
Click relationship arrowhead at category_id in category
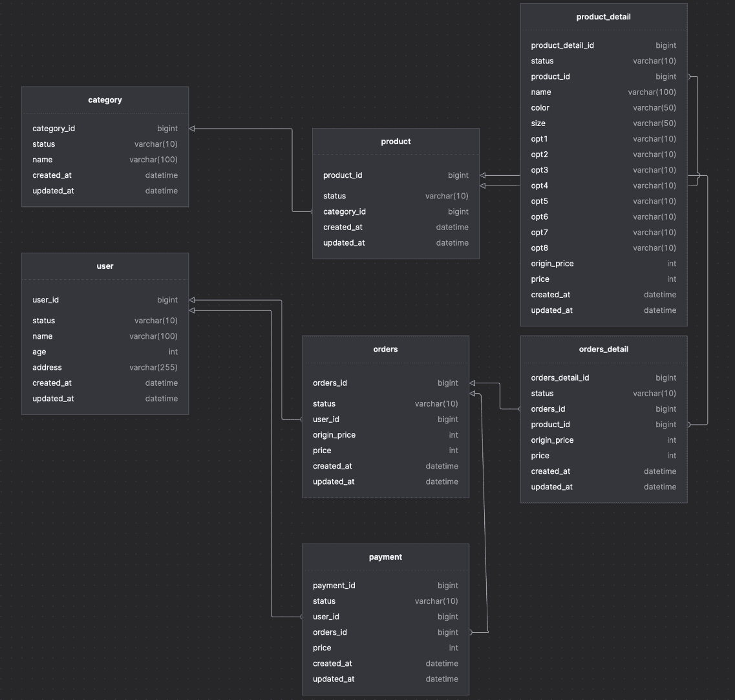(x=193, y=129)
